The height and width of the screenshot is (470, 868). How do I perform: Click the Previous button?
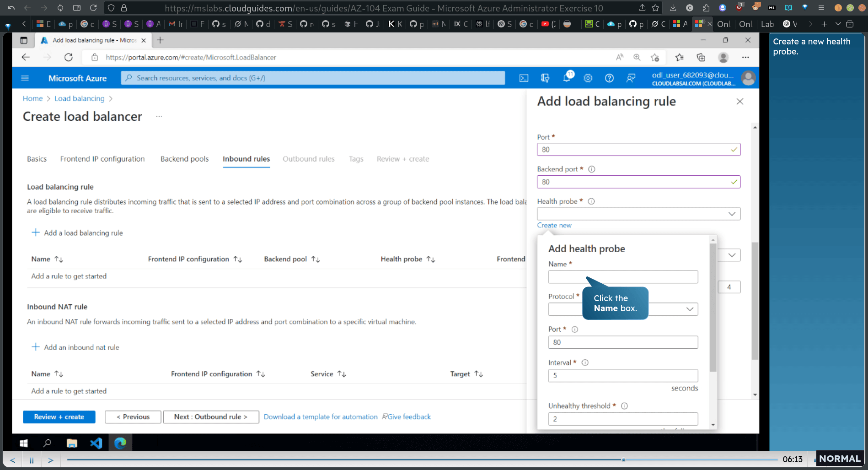(x=133, y=417)
